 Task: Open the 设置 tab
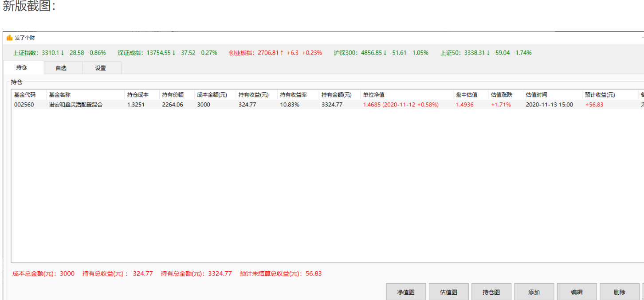101,67
